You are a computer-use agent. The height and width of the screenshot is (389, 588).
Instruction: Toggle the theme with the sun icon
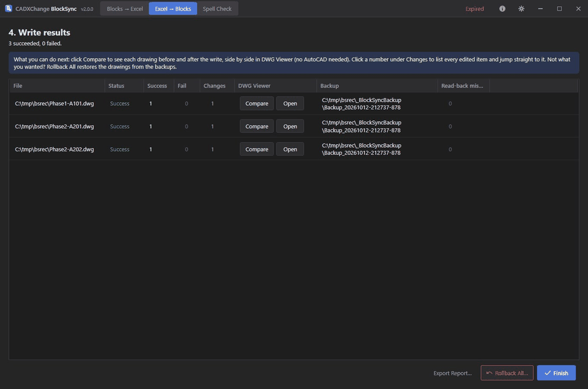[x=521, y=9]
